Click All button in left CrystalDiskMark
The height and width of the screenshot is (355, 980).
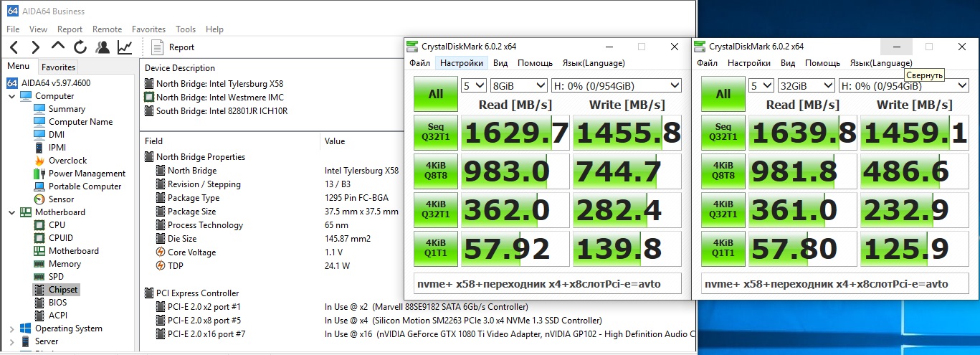point(436,94)
